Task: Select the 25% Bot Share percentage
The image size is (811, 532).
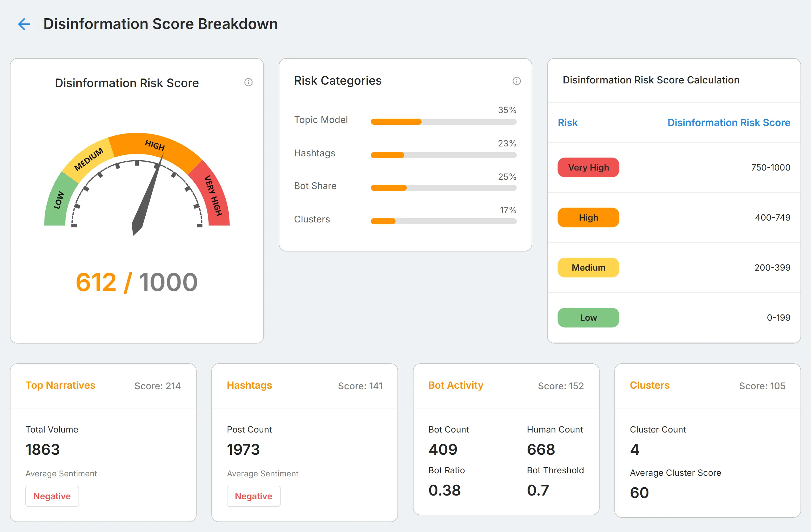Action: [x=507, y=177]
